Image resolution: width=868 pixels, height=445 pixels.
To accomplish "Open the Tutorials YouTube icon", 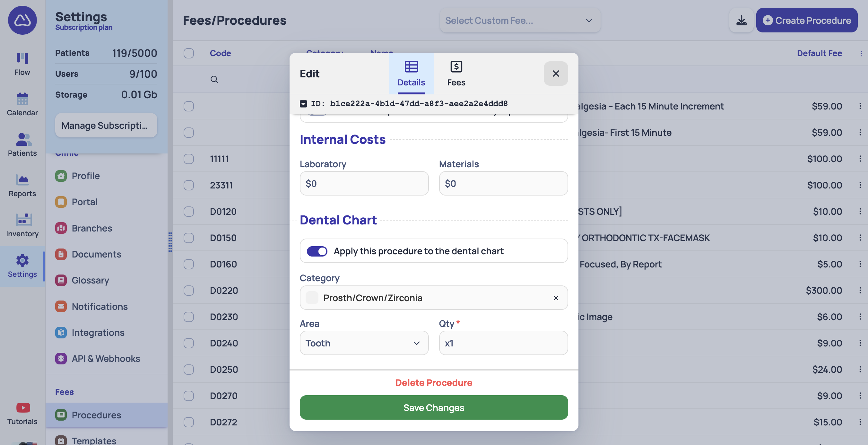I will 22,407.
